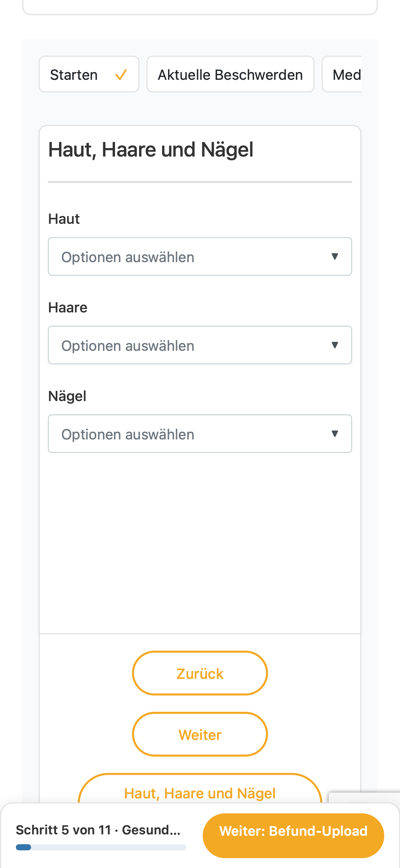Click the Haut dropdown arrow icon
The image size is (400, 868).
(335, 256)
